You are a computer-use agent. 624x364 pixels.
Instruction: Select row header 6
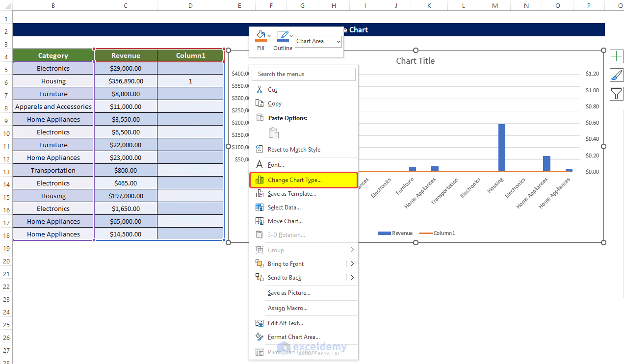[x=6, y=82]
